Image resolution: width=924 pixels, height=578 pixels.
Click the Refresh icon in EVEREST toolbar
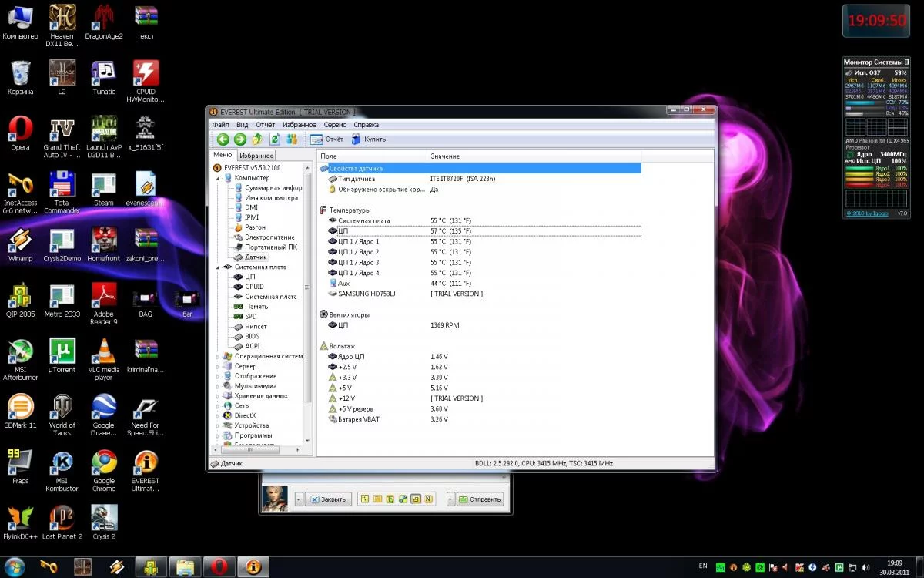pos(274,139)
